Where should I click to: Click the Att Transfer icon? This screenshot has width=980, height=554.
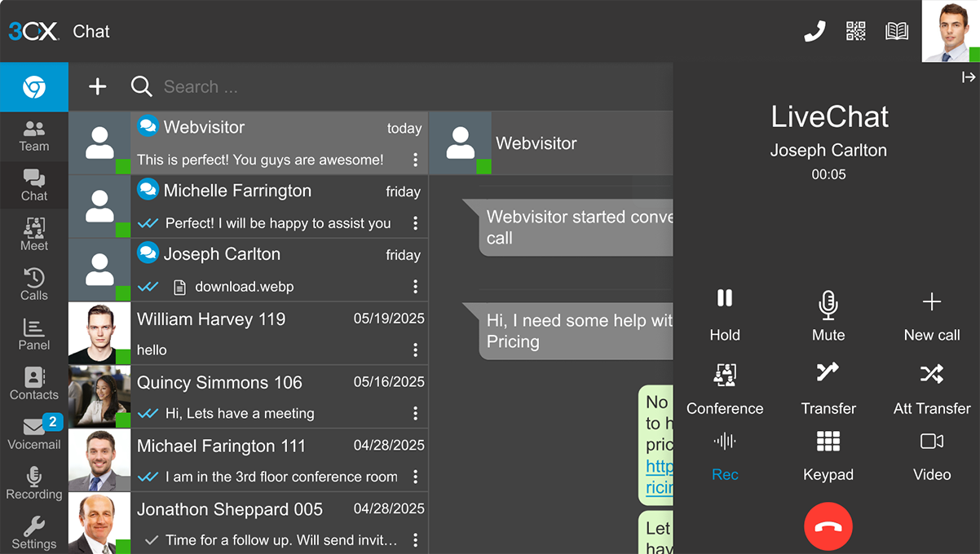coord(931,389)
